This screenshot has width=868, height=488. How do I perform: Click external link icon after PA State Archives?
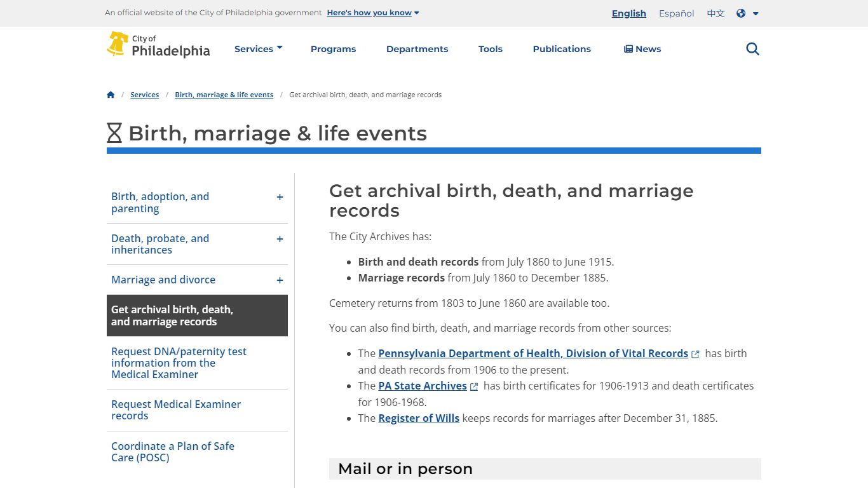coord(474,386)
